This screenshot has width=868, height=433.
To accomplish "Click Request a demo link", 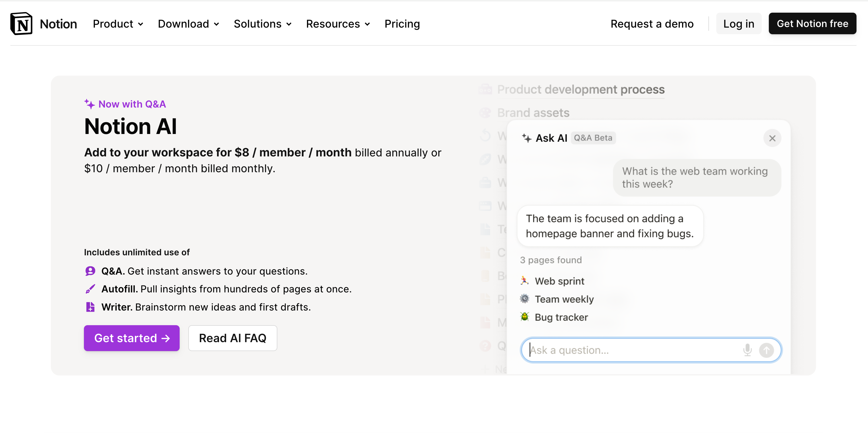I will 652,24.
